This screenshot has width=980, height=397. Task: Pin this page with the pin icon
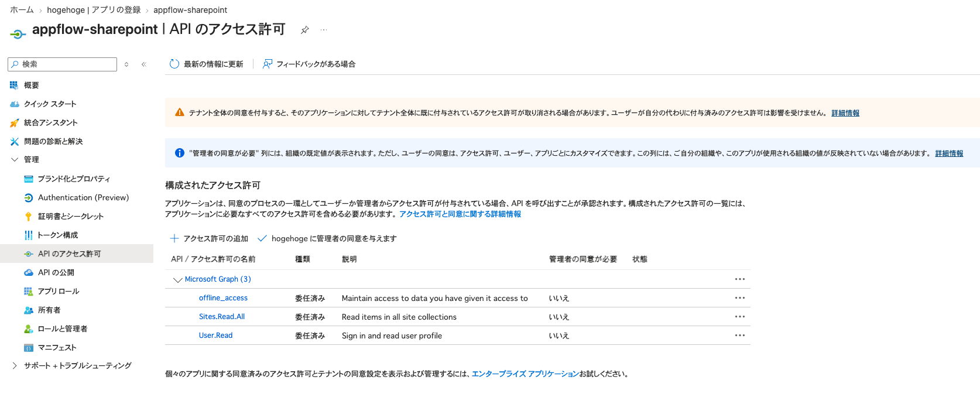[x=304, y=30]
